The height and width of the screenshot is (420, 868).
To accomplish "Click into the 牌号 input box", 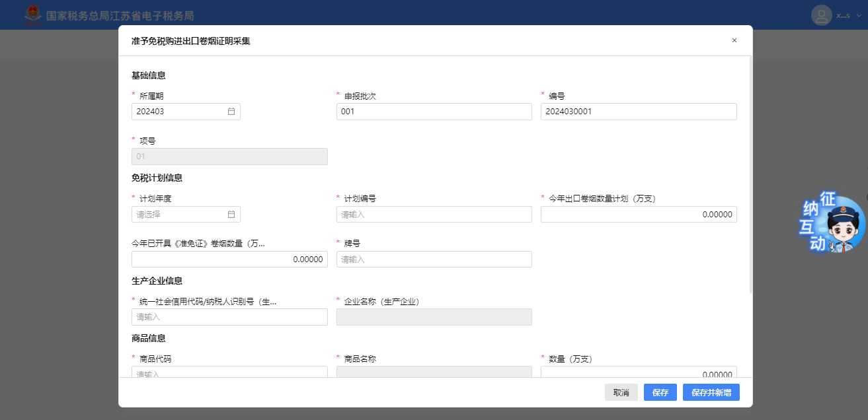I will 434,260.
